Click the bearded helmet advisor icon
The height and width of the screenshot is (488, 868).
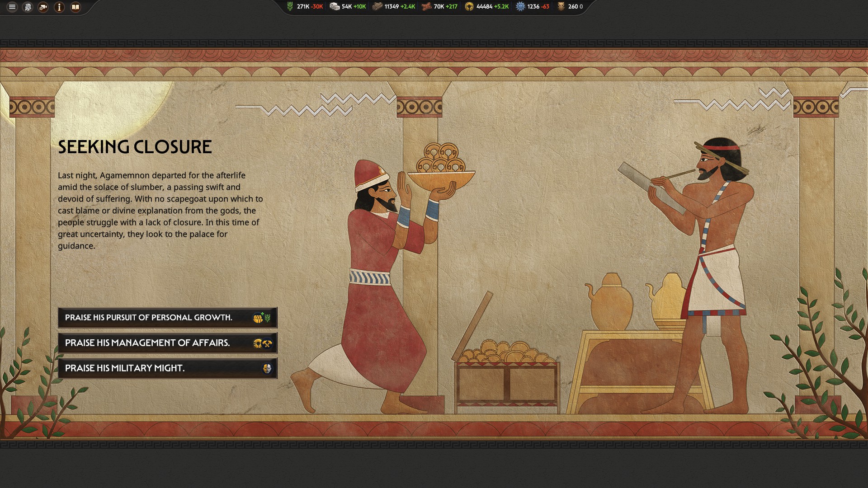[28, 7]
